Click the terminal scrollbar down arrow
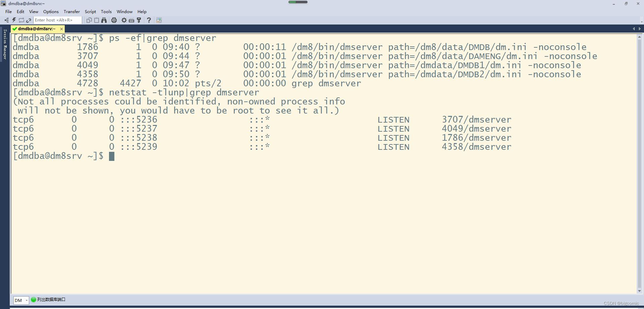 (x=639, y=291)
